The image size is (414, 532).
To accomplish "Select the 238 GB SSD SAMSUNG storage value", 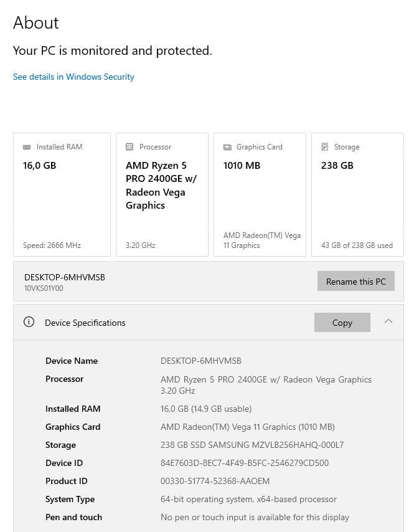I will pyautogui.click(x=252, y=445).
